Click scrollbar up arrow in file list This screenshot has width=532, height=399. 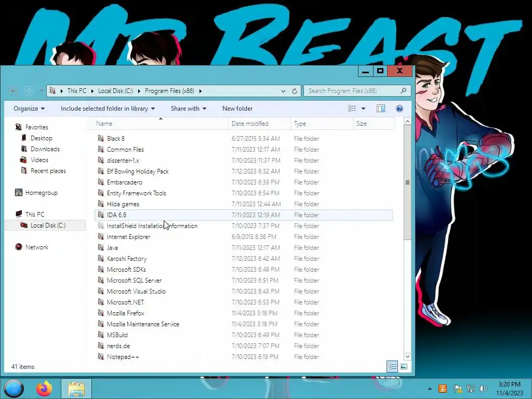pyautogui.click(x=407, y=122)
